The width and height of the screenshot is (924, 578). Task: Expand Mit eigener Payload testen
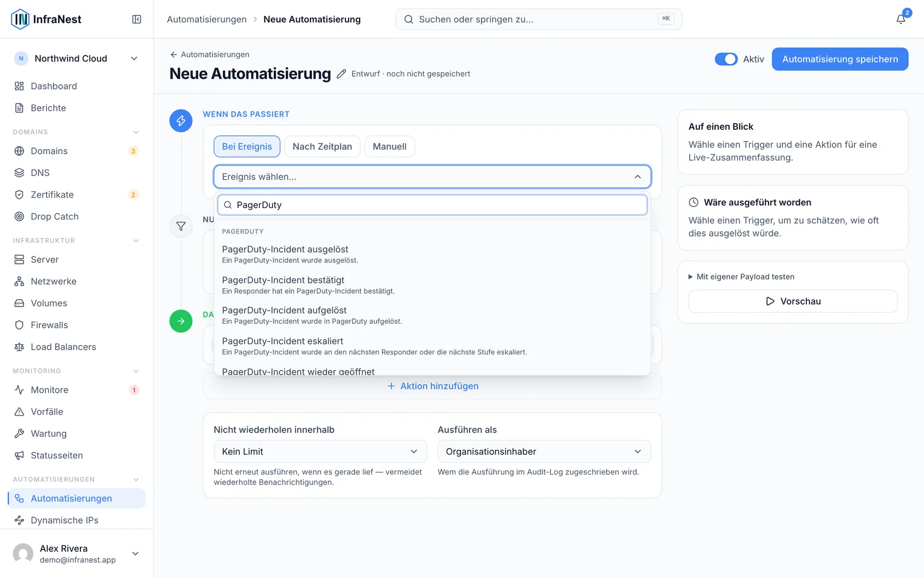point(741,277)
